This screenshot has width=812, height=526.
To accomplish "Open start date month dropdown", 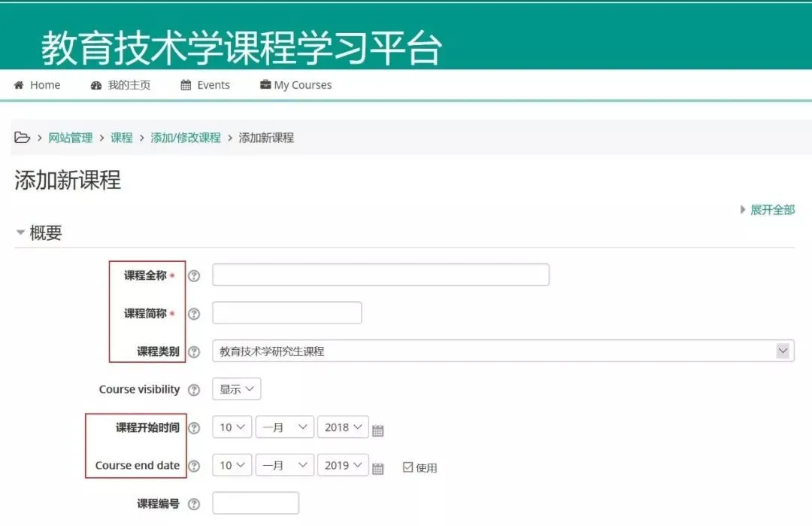I will tap(285, 427).
